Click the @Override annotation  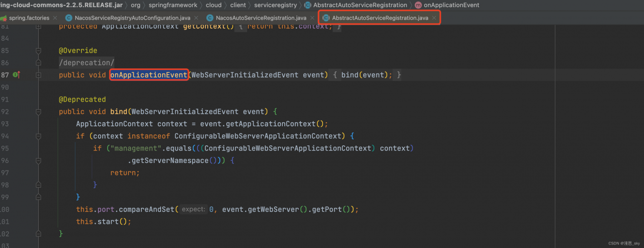(78, 51)
